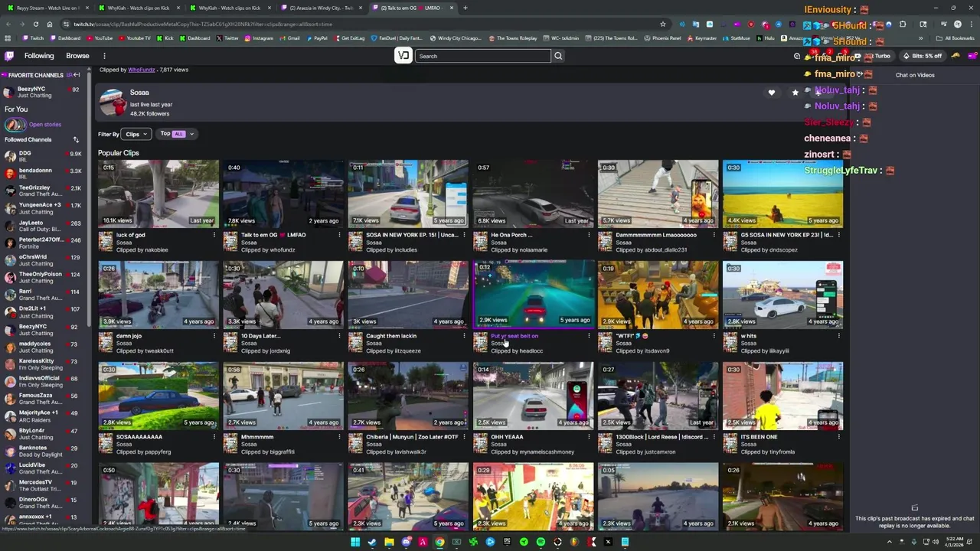
Task: Open the Top ALL range dropdown
Action: [177, 134]
